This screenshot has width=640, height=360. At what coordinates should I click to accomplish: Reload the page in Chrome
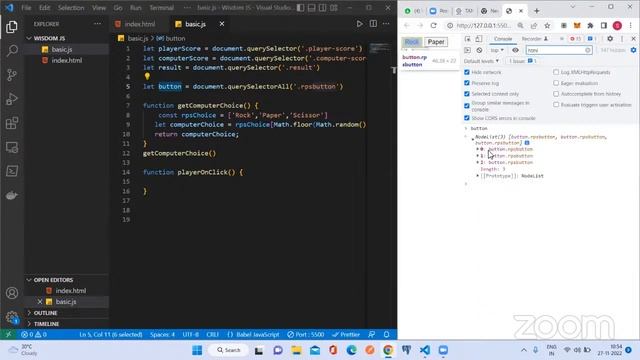(x=433, y=25)
